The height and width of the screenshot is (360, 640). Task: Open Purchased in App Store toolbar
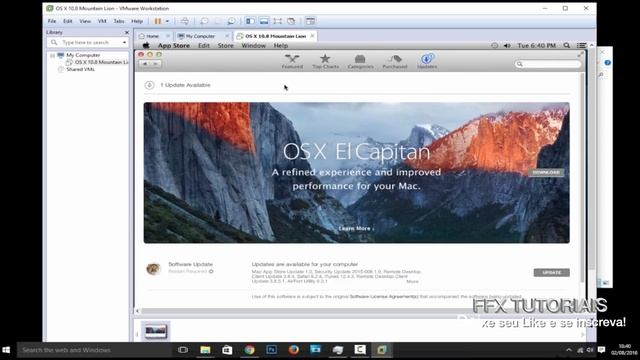pyautogui.click(x=395, y=61)
